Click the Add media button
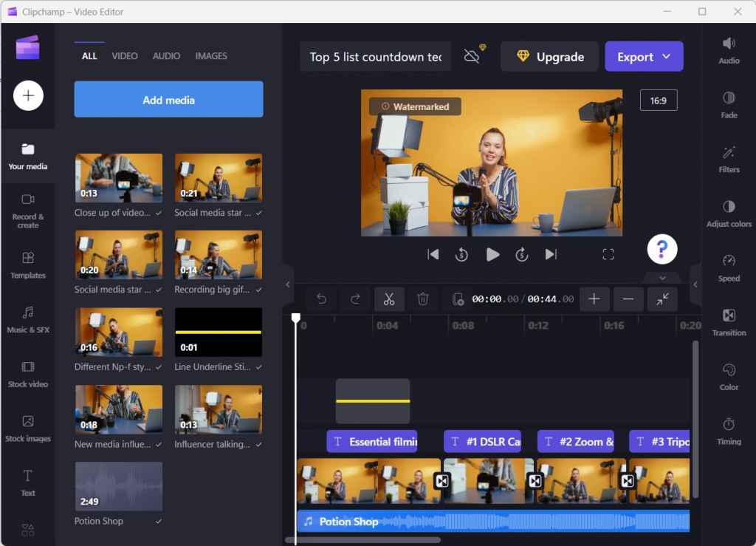The height and width of the screenshot is (546, 756). tap(168, 99)
